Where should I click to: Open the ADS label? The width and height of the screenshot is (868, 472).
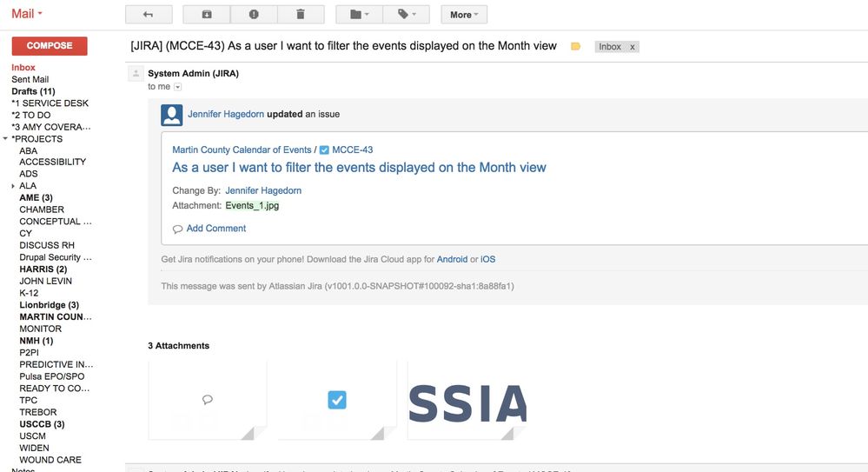(x=28, y=174)
